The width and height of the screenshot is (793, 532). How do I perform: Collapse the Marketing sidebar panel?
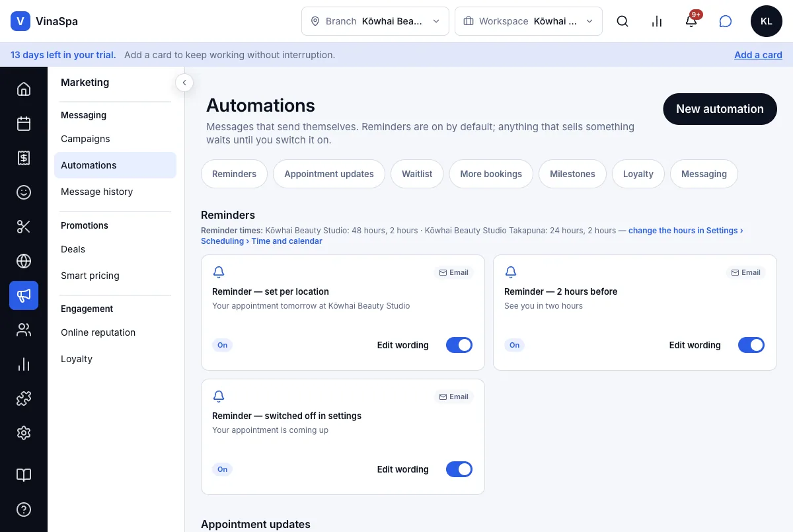184,83
